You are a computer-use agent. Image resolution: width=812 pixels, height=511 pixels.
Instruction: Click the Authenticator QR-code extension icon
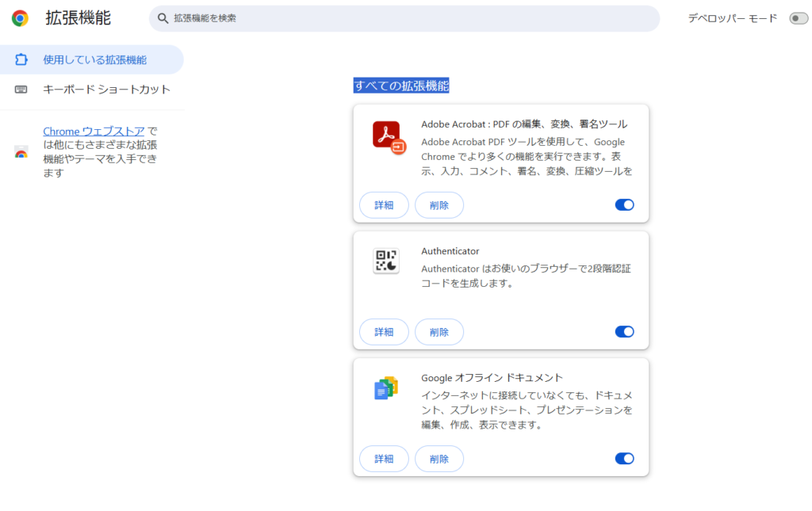(385, 260)
